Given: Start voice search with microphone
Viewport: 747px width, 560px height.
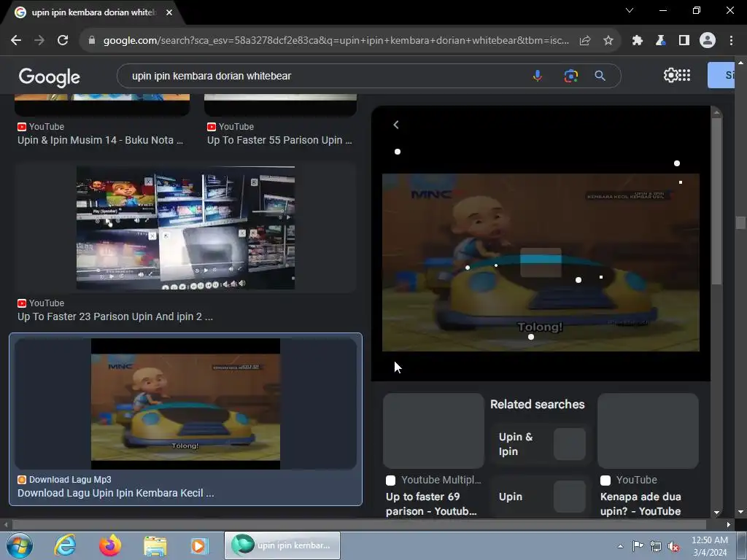Looking at the screenshot, I should tap(538, 76).
